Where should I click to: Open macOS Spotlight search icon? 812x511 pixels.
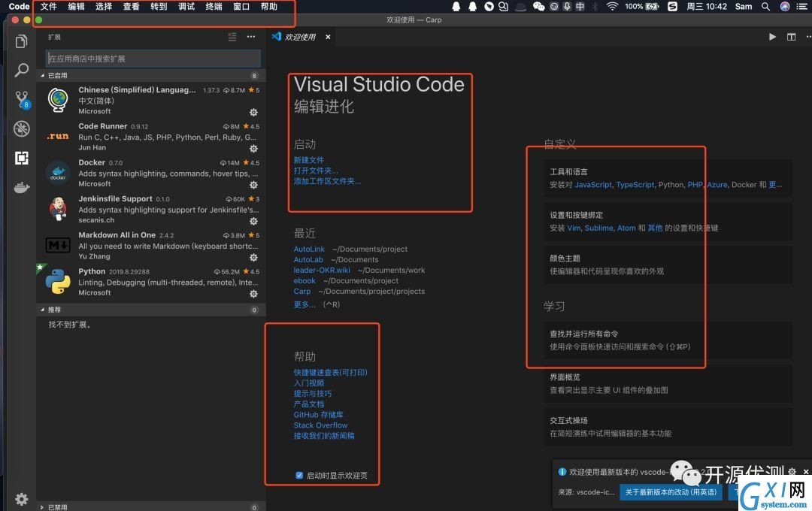pos(765,7)
